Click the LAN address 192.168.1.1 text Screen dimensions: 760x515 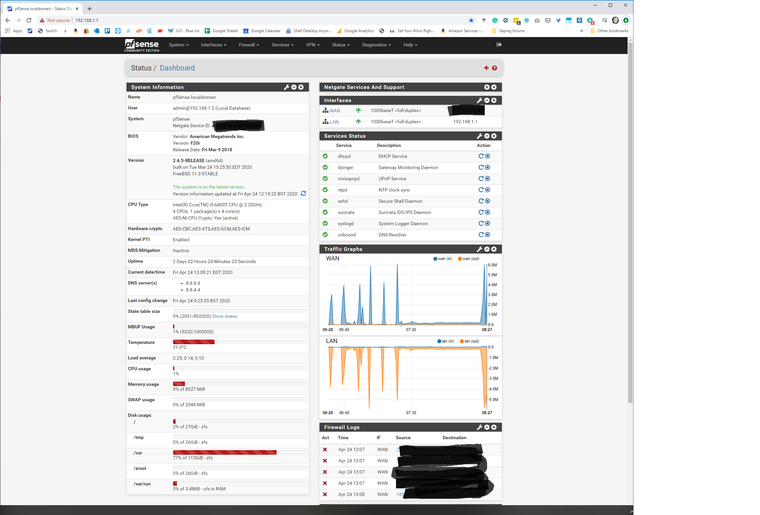(x=465, y=122)
